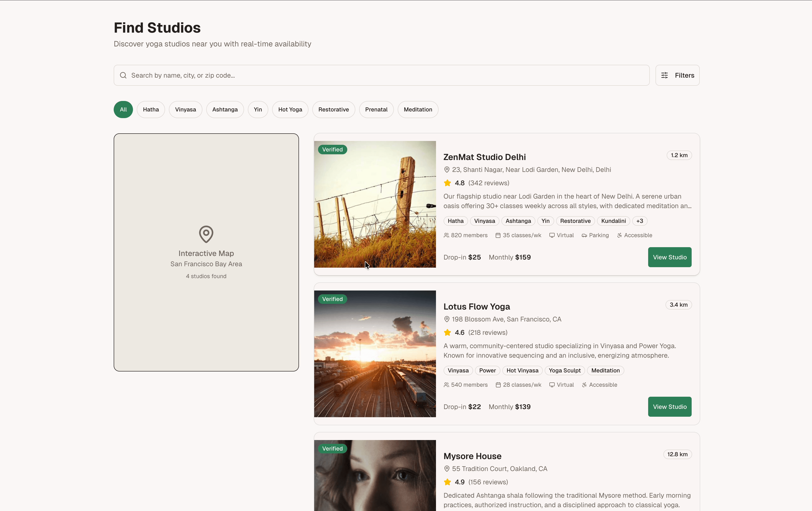Select the Restorative style tag on ZenMat card
The height and width of the screenshot is (511, 812).
pyautogui.click(x=575, y=221)
